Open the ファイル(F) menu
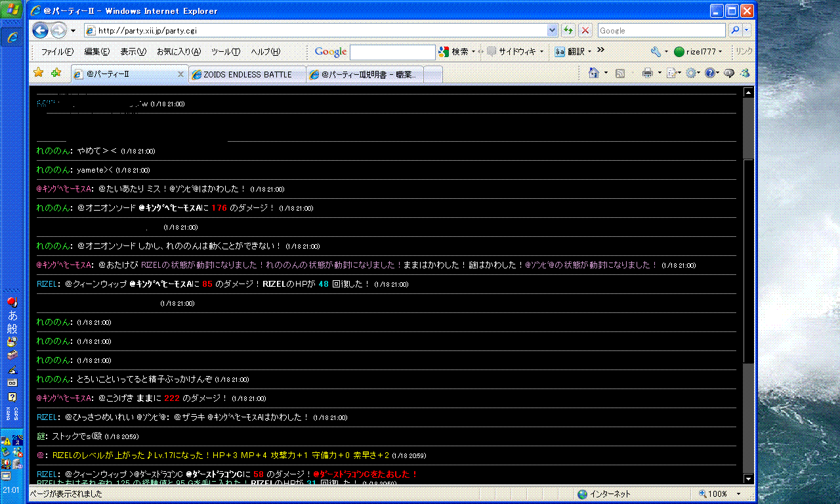This screenshot has width=840, height=504. (57, 52)
